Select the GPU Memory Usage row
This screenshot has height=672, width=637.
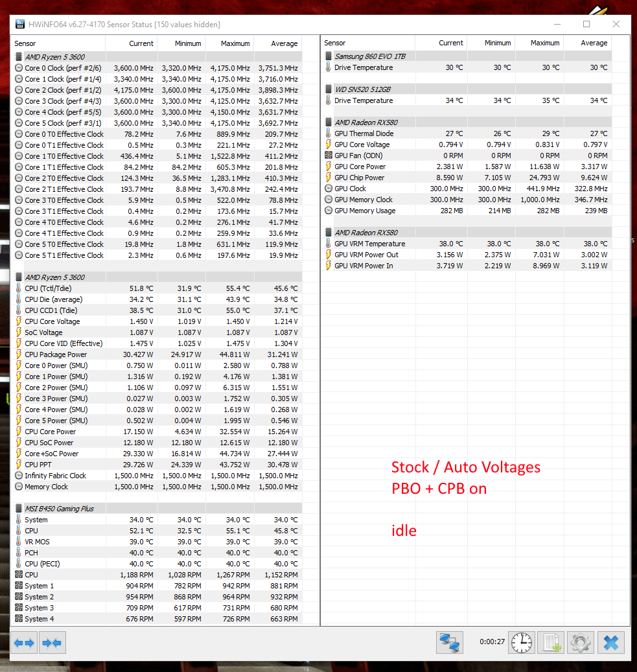[x=467, y=211]
